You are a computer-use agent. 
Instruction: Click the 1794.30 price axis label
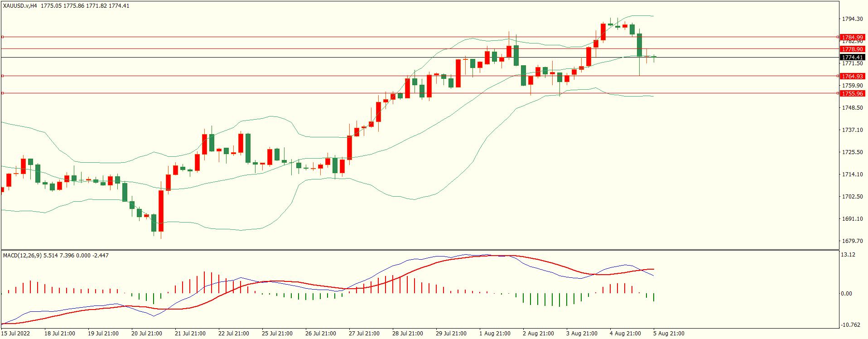(852, 19)
